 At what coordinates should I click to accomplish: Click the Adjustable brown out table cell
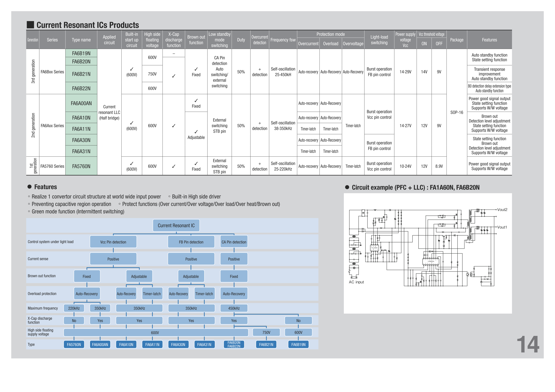click(196, 134)
